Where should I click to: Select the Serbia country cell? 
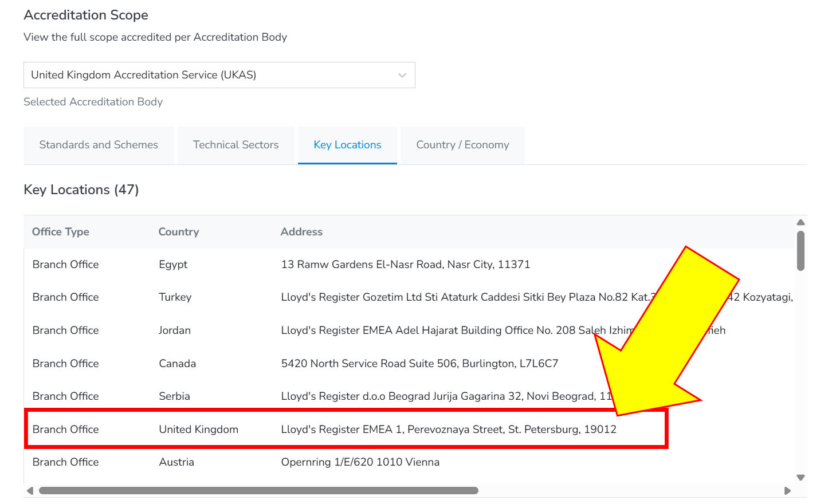point(174,396)
